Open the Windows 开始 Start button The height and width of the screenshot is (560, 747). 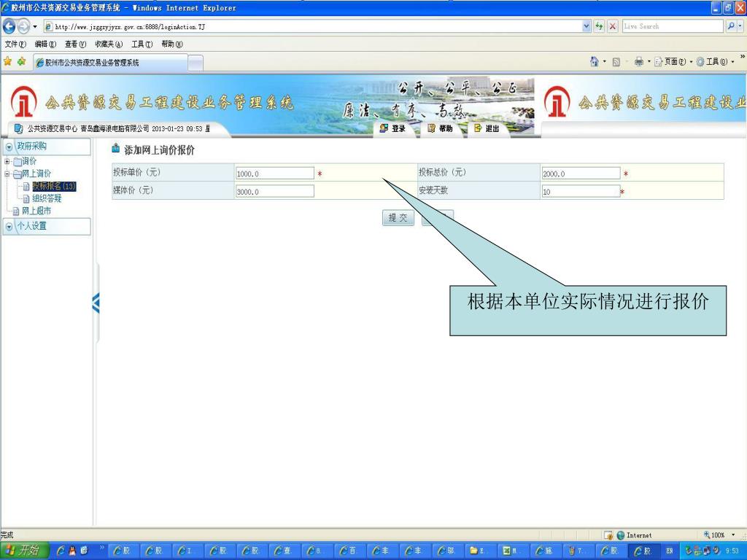[25, 551]
